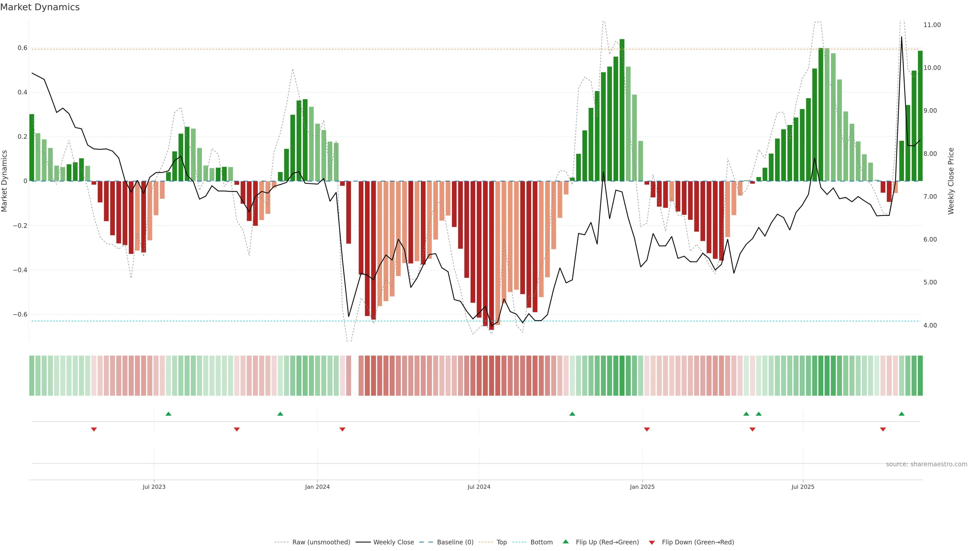Viewport: 980px width, 551px height.
Task: Click the red flip-down triangle after Jan 2024
Action: (342, 429)
